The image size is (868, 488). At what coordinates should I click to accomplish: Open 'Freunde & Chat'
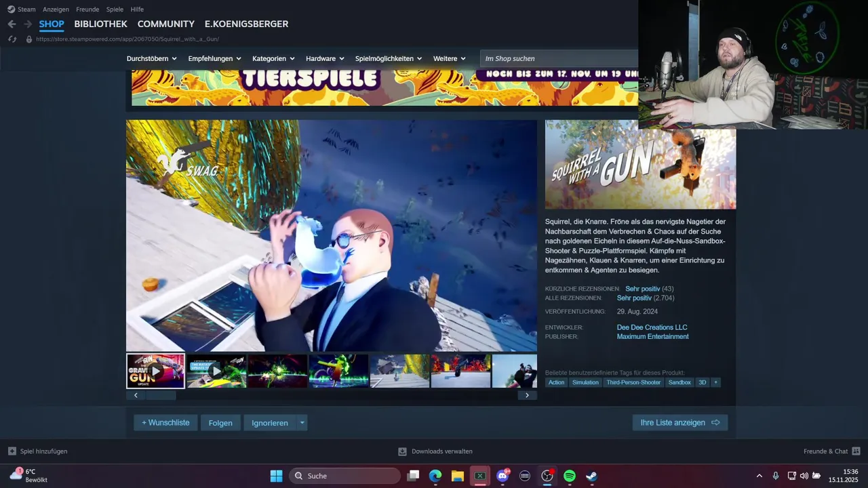tap(832, 451)
